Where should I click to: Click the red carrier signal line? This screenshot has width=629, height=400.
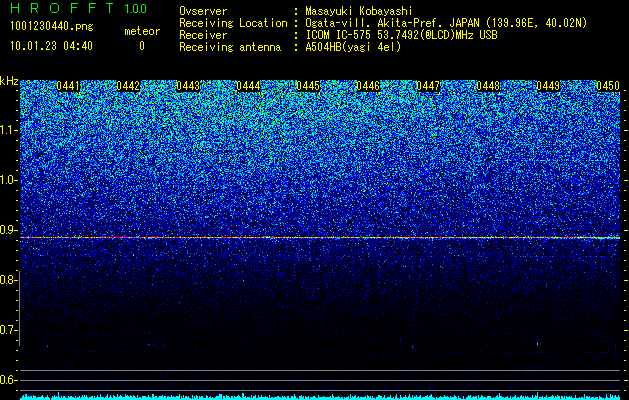pos(320,238)
